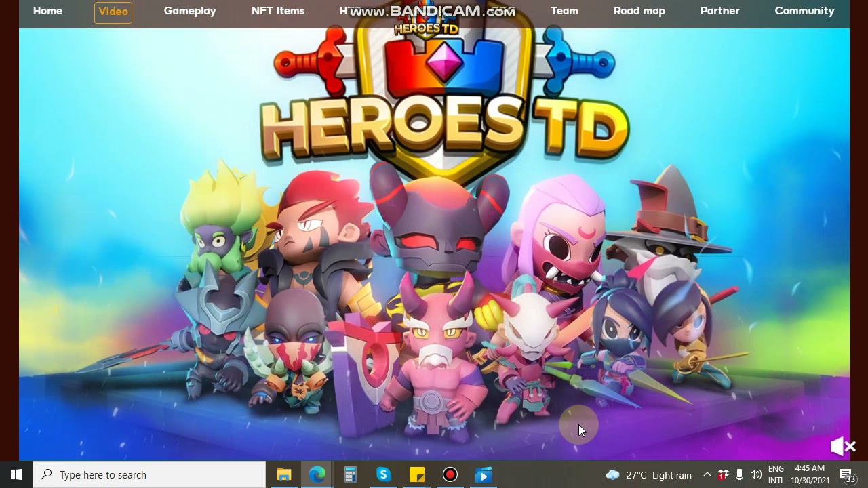
Task: Unmute the video with speaker icon
Action: tap(843, 446)
